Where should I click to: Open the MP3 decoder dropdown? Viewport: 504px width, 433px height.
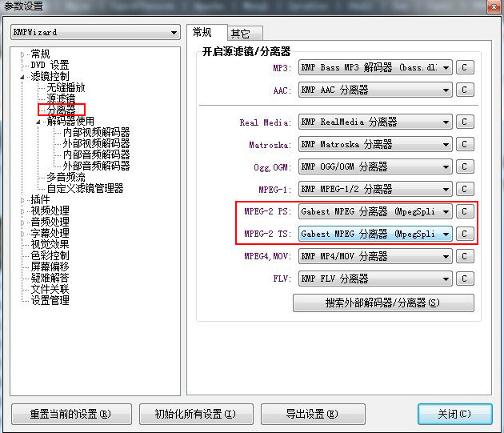(375, 67)
